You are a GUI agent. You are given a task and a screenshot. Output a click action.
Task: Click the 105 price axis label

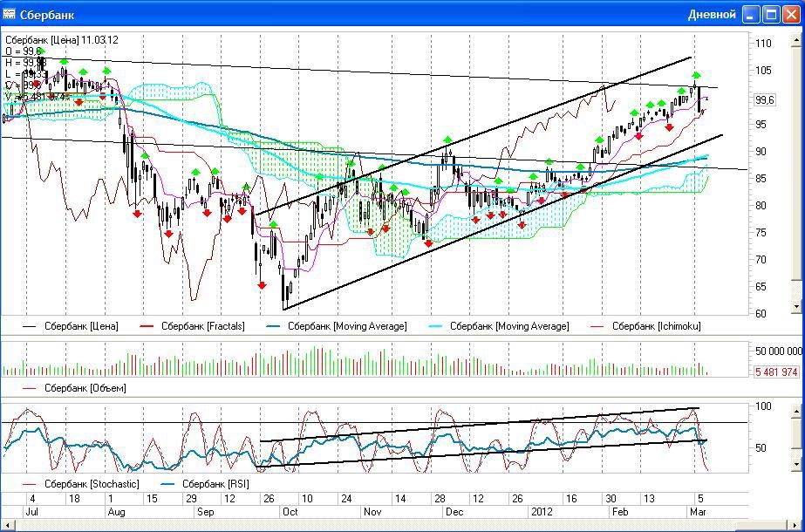point(763,71)
